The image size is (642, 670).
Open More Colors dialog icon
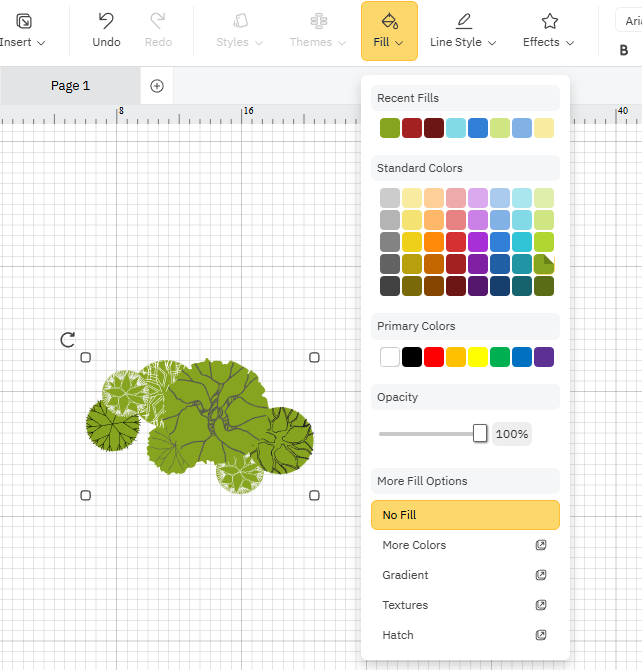[x=541, y=545]
